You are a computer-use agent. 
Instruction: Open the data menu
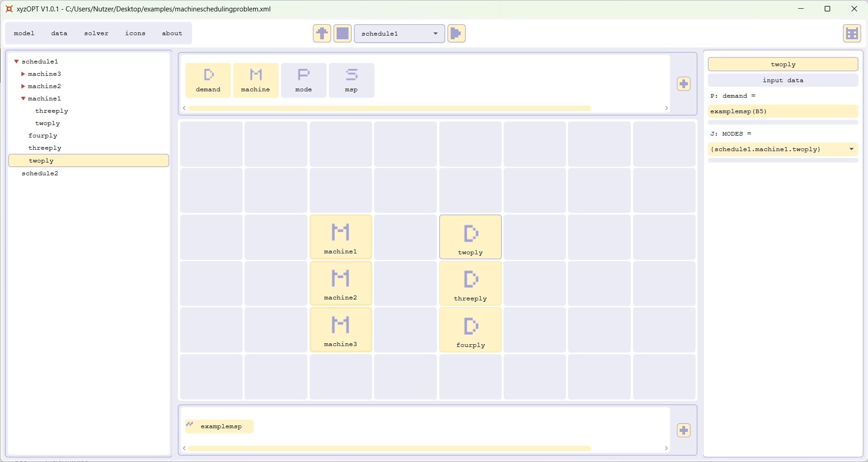[59, 33]
